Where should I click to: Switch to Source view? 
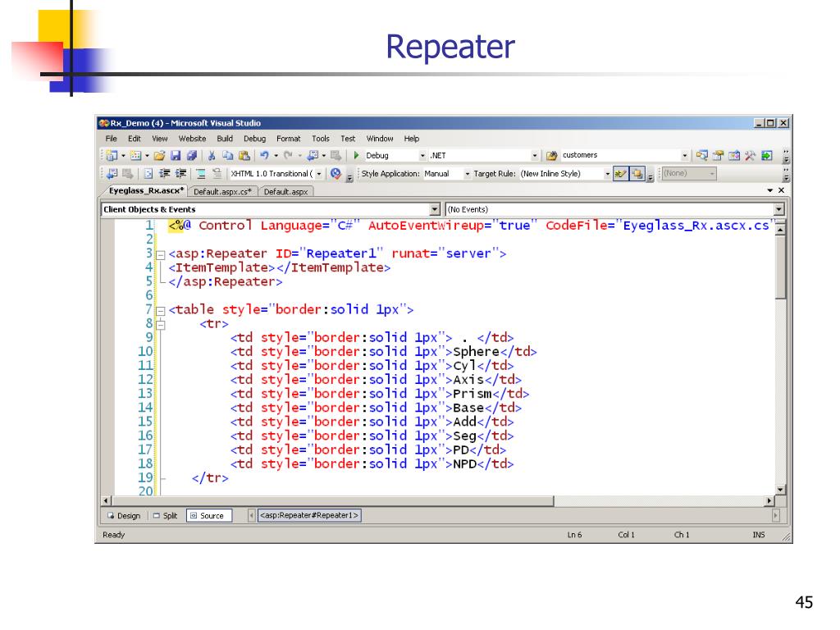point(209,516)
